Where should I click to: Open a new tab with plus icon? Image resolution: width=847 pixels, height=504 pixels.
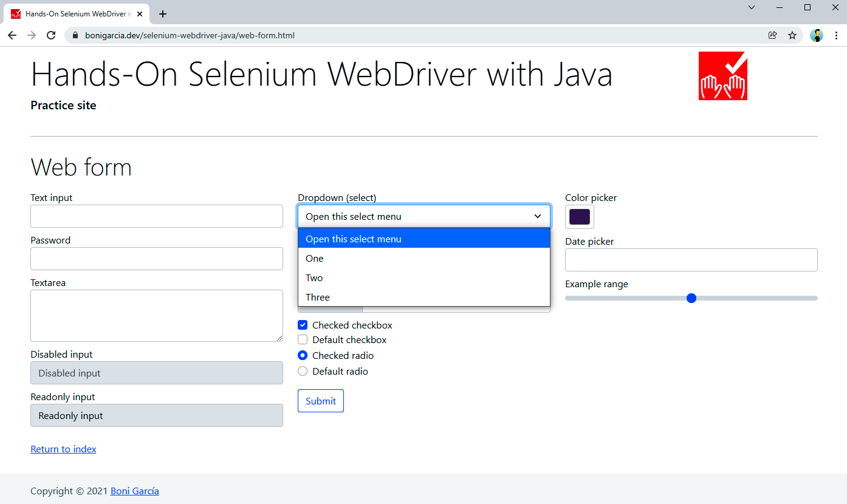pos(163,14)
